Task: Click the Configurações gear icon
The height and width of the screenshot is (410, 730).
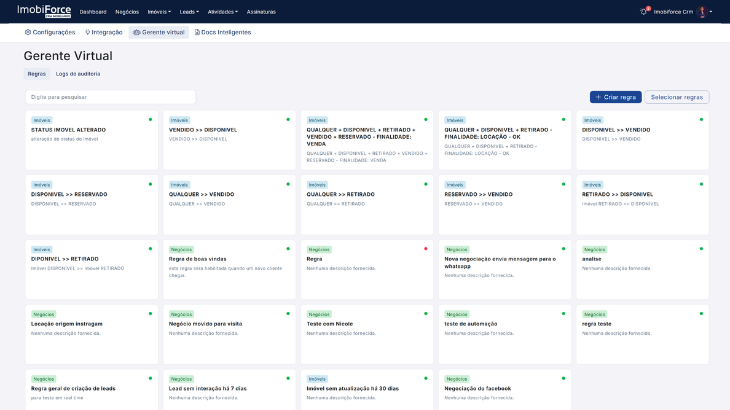Action: [x=28, y=32]
